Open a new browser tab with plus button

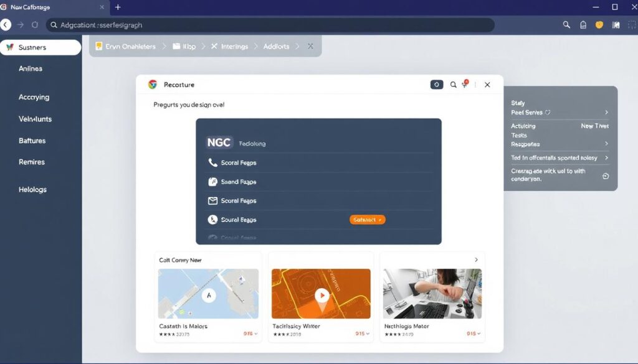point(118,7)
